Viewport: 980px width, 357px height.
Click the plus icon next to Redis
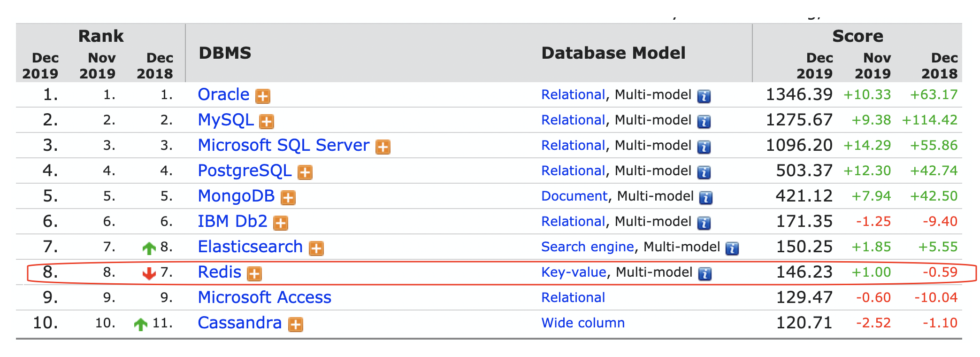(x=254, y=274)
